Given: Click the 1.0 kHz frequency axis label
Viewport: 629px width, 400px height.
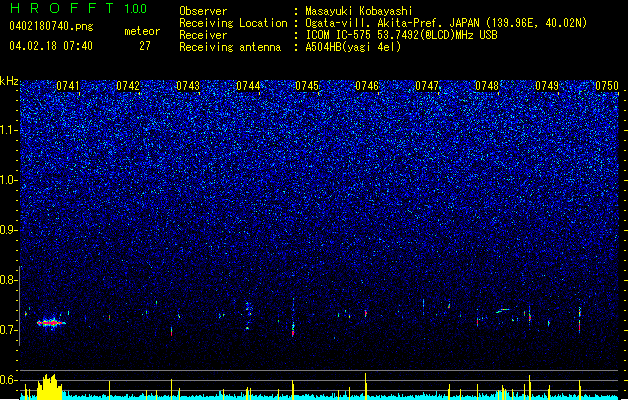Looking at the screenshot, I should pyautogui.click(x=9, y=180).
